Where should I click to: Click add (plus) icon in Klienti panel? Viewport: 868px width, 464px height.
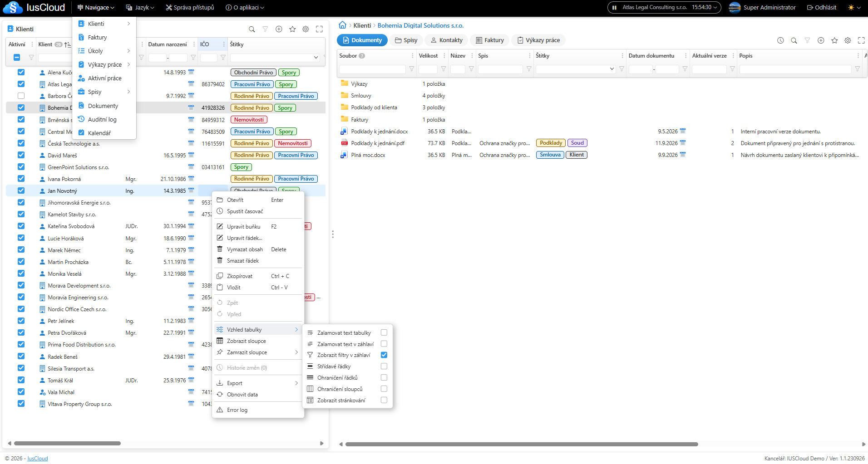pos(279,29)
